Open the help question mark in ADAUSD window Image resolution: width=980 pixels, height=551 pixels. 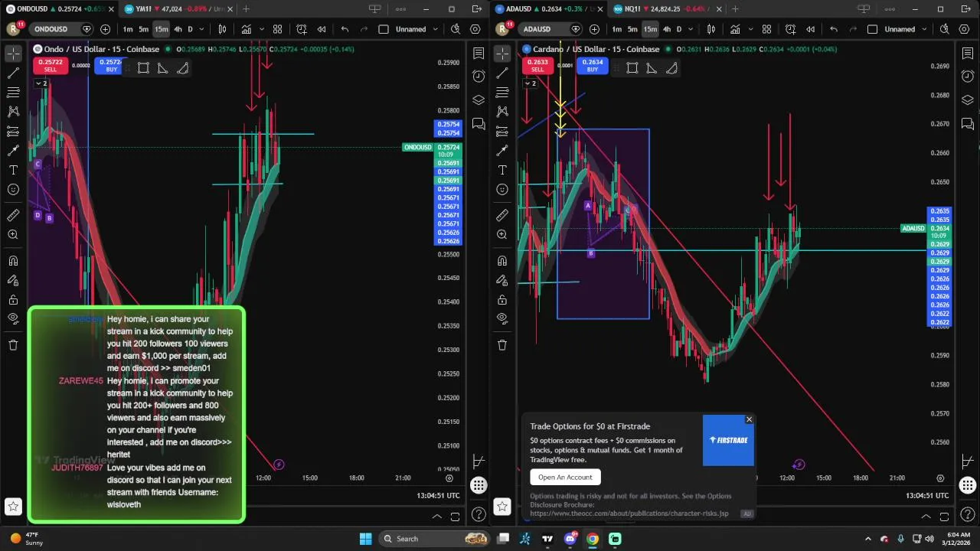(967, 514)
